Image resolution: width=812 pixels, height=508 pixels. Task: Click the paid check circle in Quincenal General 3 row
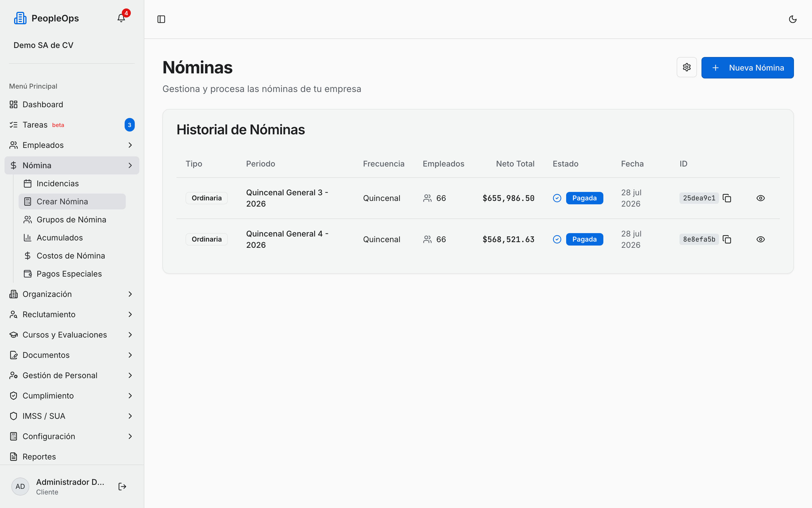pyautogui.click(x=557, y=198)
